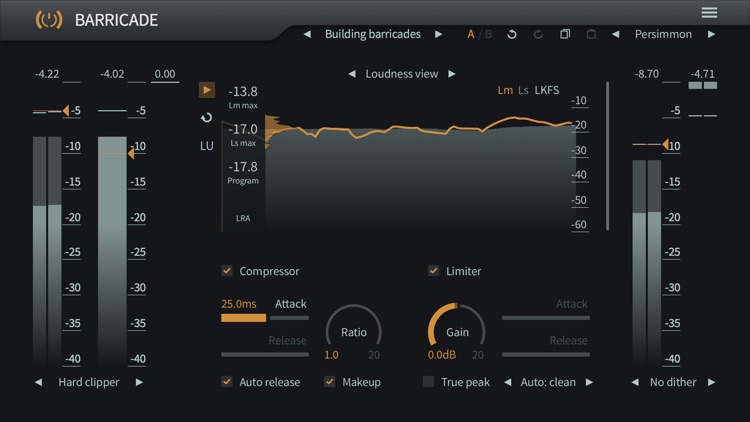Click the clipper threshold triangle near -10

(x=131, y=154)
